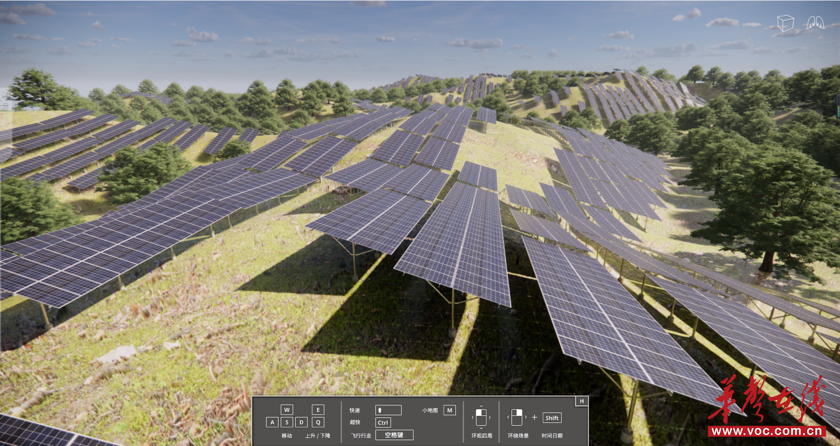Image resolution: width=840 pixels, height=446 pixels.
Task: Click the mouse icon above 环绕场景
Action: click(517, 417)
